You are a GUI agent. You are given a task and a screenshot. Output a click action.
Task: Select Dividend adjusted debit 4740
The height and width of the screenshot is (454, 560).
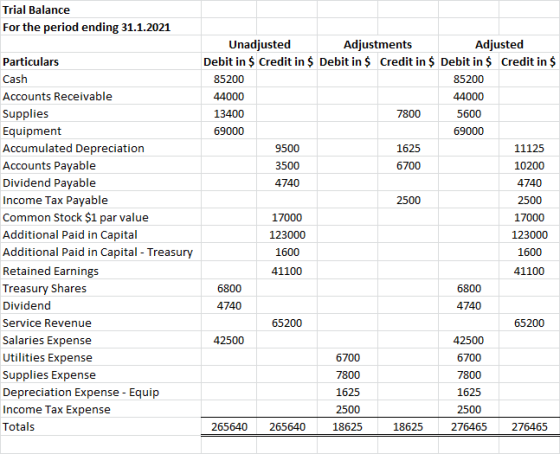[469, 306]
